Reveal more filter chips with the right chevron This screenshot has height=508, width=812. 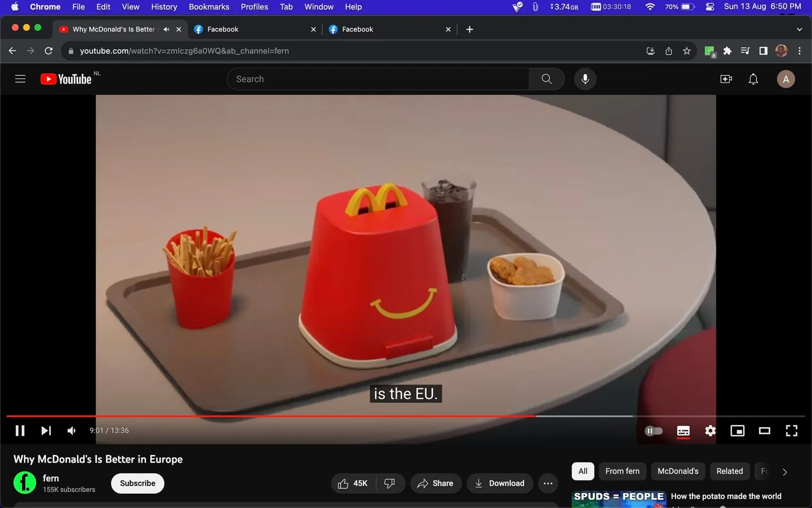pos(785,471)
